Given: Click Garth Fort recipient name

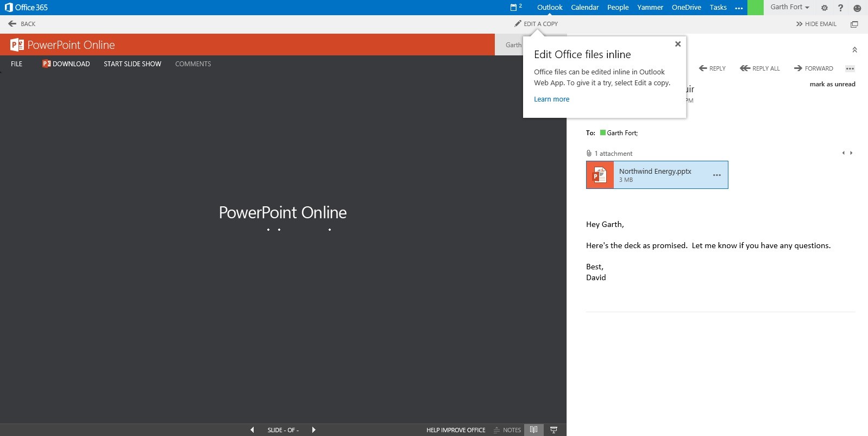Looking at the screenshot, I should click(622, 133).
